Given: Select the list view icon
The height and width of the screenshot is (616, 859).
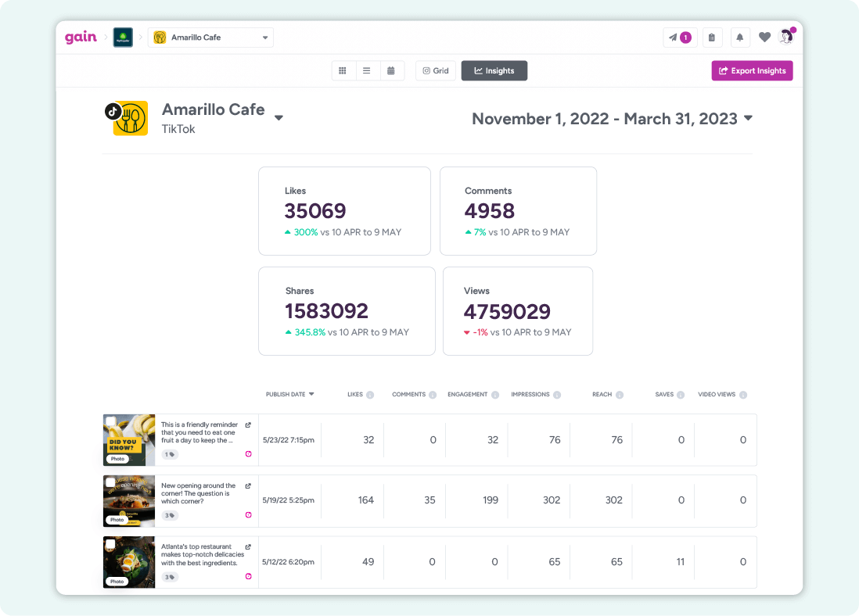Looking at the screenshot, I should (367, 70).
